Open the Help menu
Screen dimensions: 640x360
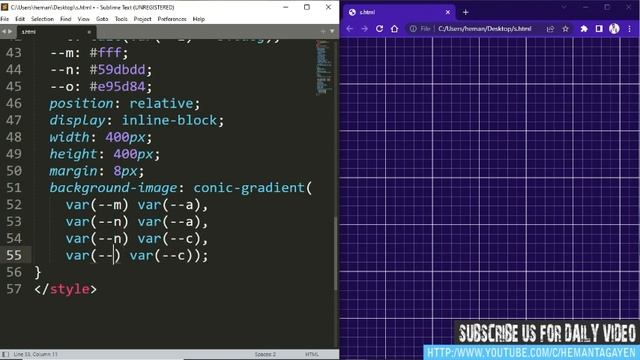coord(199,19)
